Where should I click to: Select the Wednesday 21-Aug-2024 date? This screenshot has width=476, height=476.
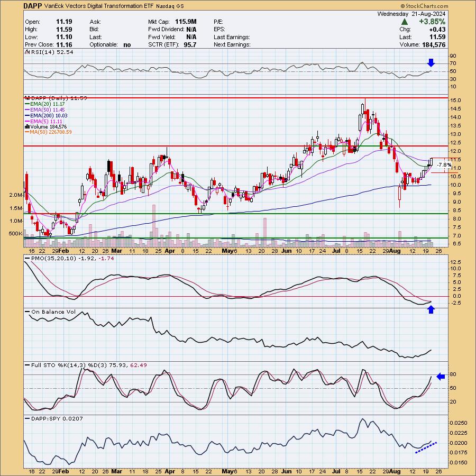(411, 14)
